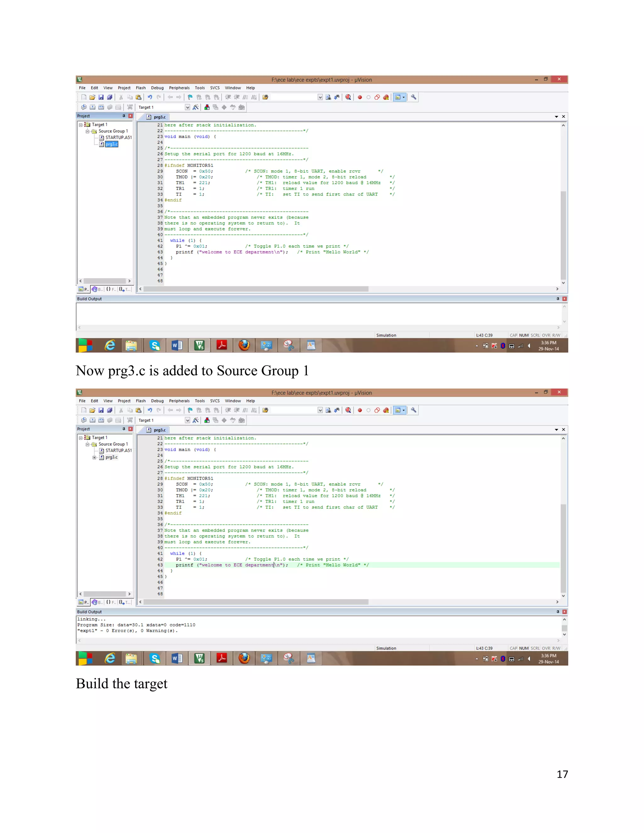Toggle Build Output panel pin in upper window
This screenshot has width=644, height=833.
point(558,299)
